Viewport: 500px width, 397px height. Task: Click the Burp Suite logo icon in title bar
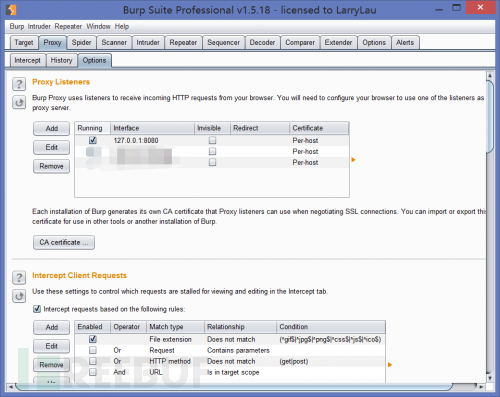11,10
